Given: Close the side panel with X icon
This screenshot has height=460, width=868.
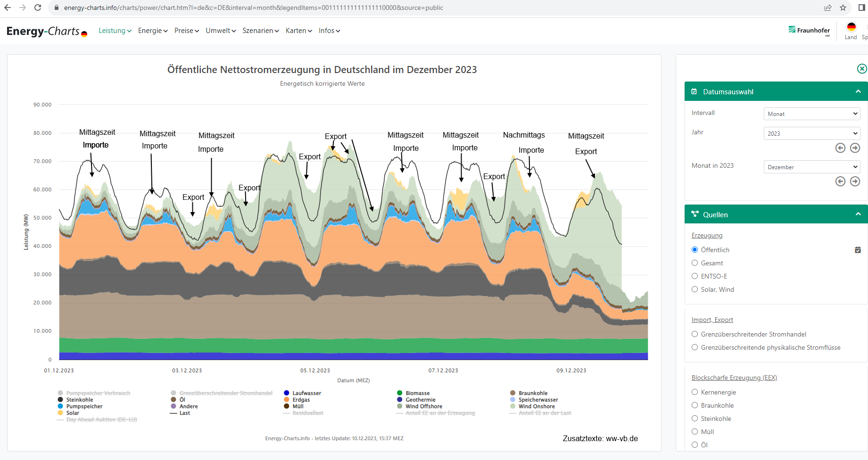Looking at the screenshot, I should tap(861, 69).
